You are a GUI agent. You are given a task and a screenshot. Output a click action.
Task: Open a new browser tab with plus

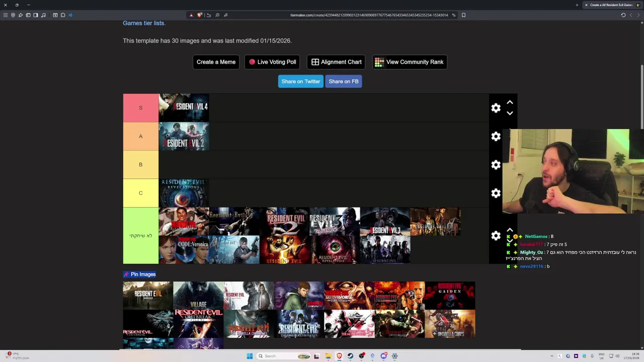(577, 5)
